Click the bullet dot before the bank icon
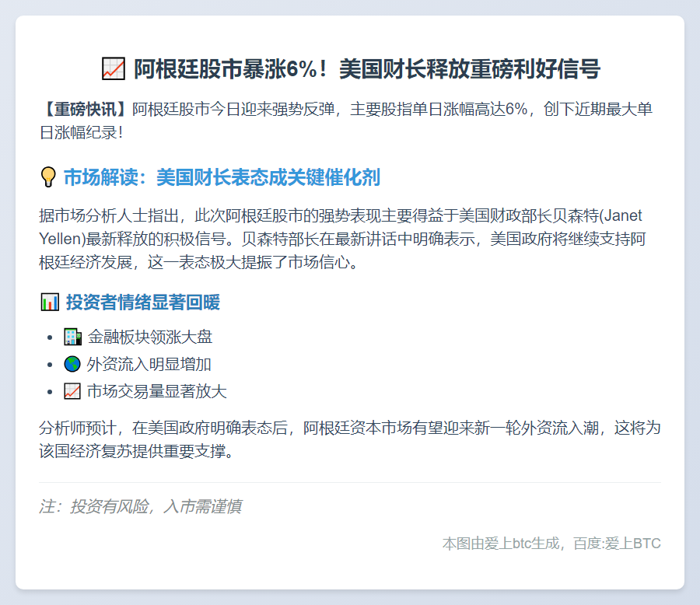The width and height of the screenshot is (700, 605). [x=51, y=337]
